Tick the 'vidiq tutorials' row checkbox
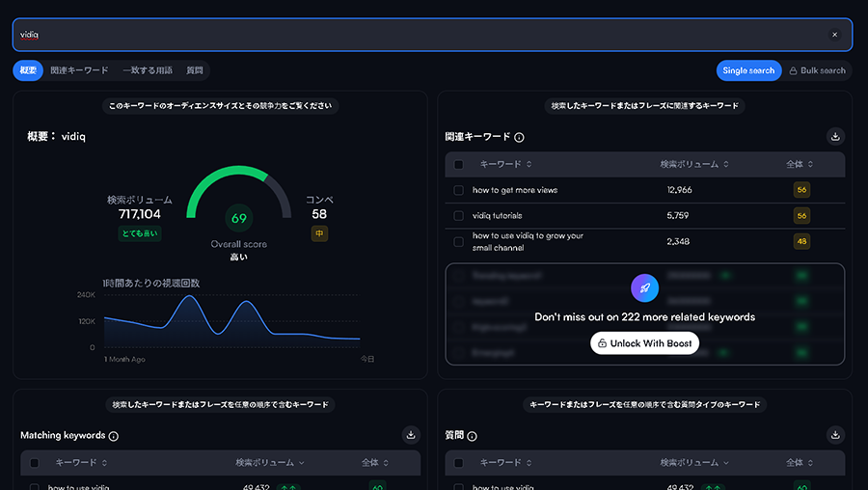The image size is (868, 490). pos(459,216)
